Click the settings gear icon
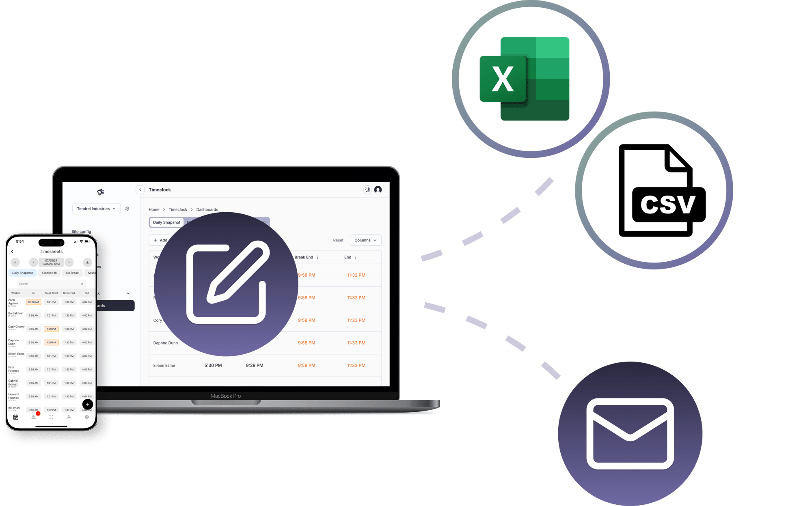 tap(127, 209)
